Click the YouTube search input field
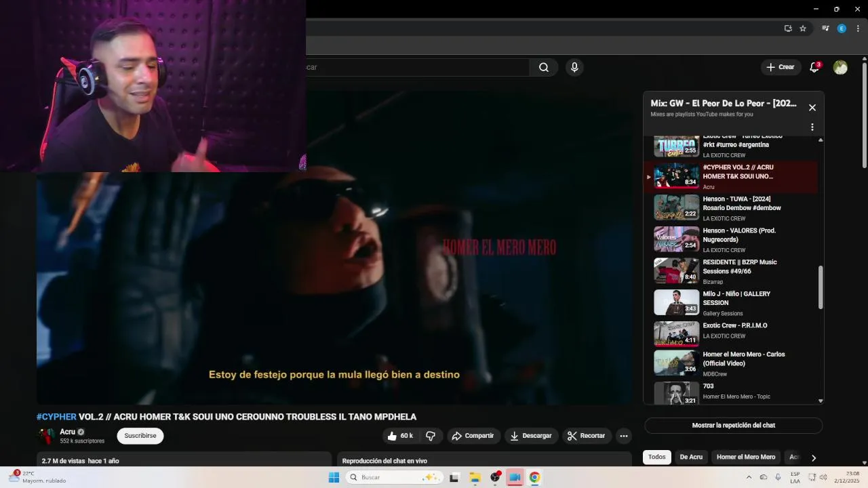 (x=417, y=67)
